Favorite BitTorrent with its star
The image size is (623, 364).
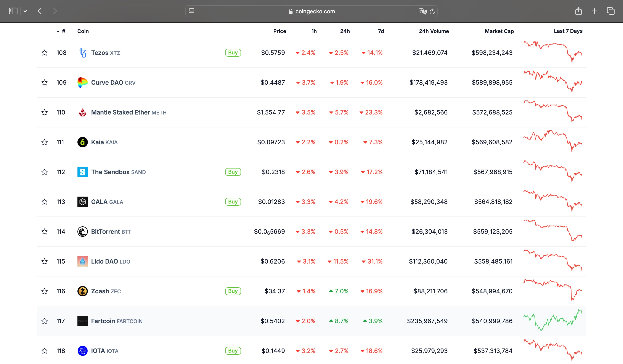click(x=45, y=231)
